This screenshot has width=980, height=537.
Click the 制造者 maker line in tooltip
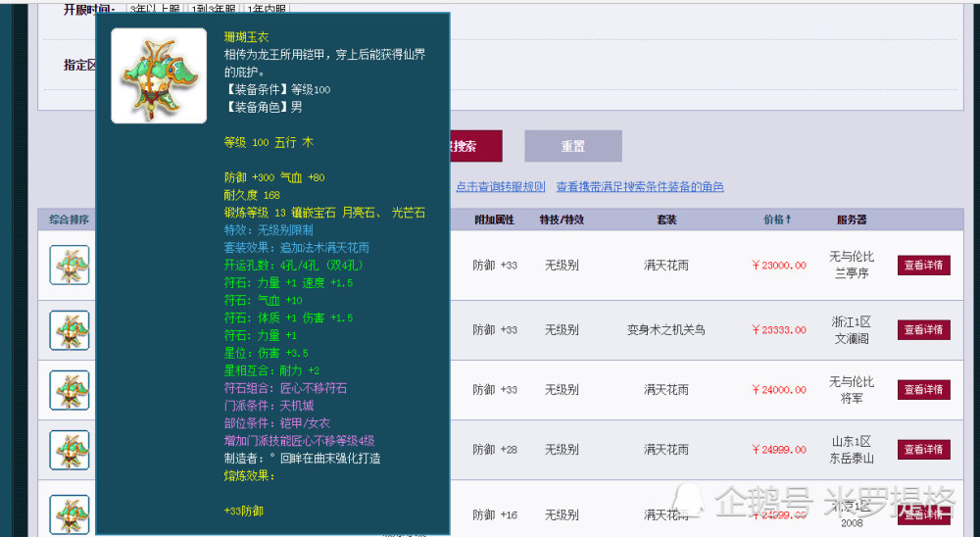pos(302,459)
